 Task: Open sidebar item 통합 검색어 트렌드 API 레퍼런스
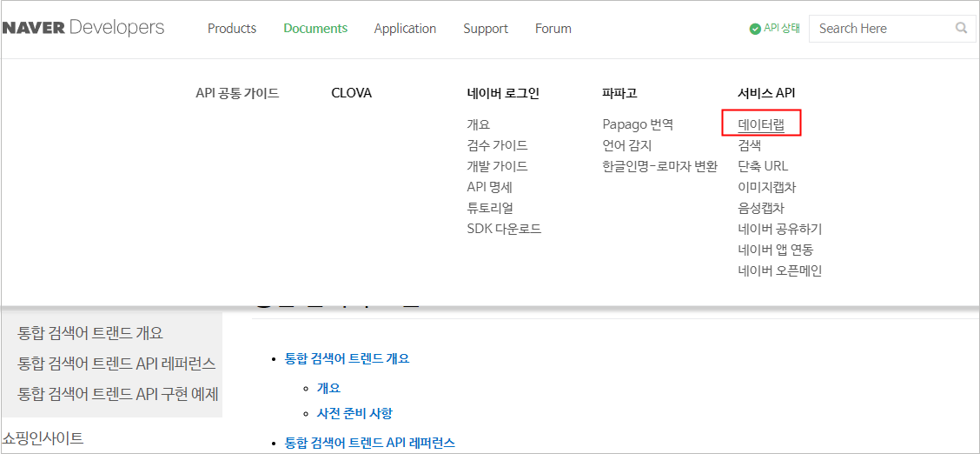click(117, 363)
